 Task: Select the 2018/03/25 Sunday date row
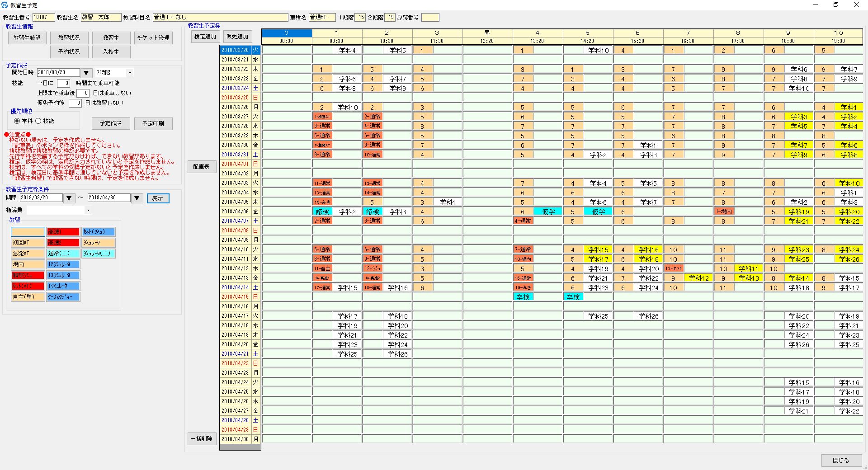click(240, 98)
